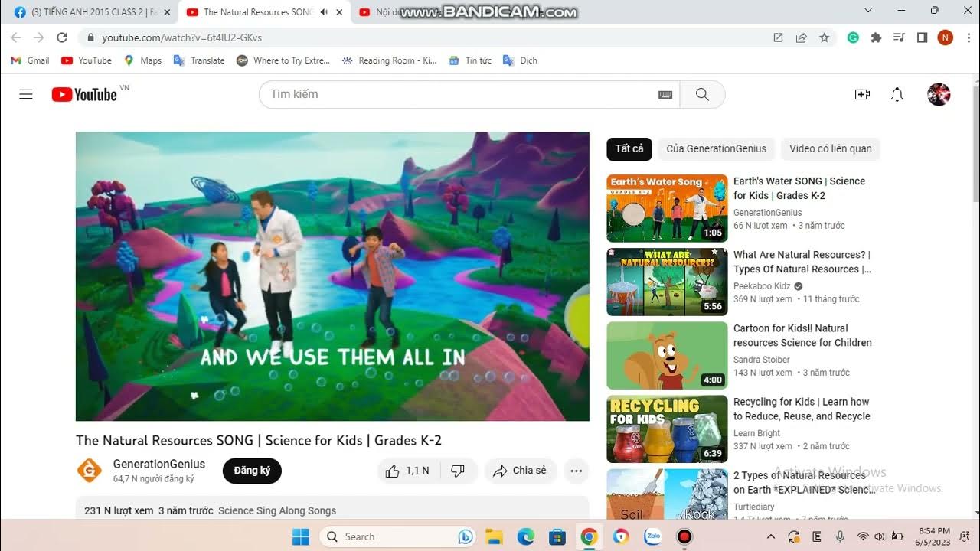Open the Tin tức bookmark
Viewport: 980px width, 551px height.
coord(470,60)
